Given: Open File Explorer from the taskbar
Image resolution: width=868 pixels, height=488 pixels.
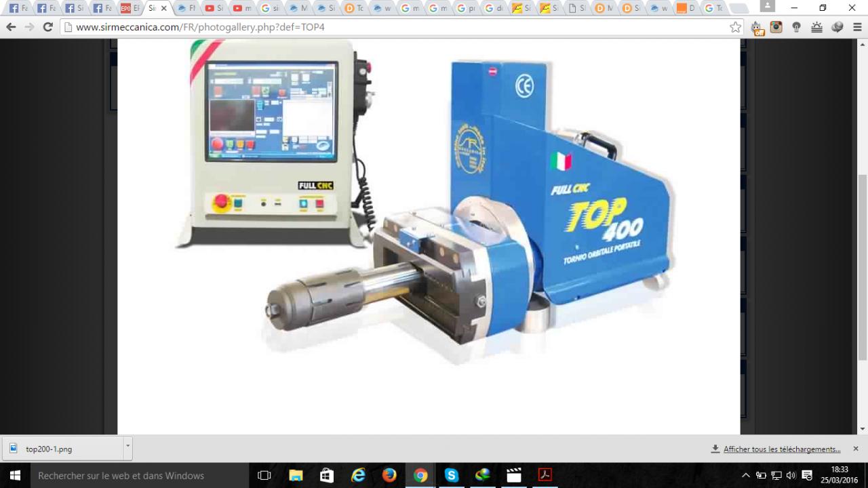Looking at the screenshot, I should point(296,475).
